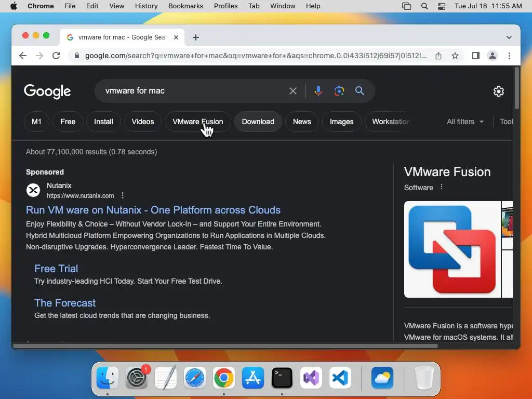Select the Images filter chip
This screenshot has width=532, height=399.
[x=342, y=122]
